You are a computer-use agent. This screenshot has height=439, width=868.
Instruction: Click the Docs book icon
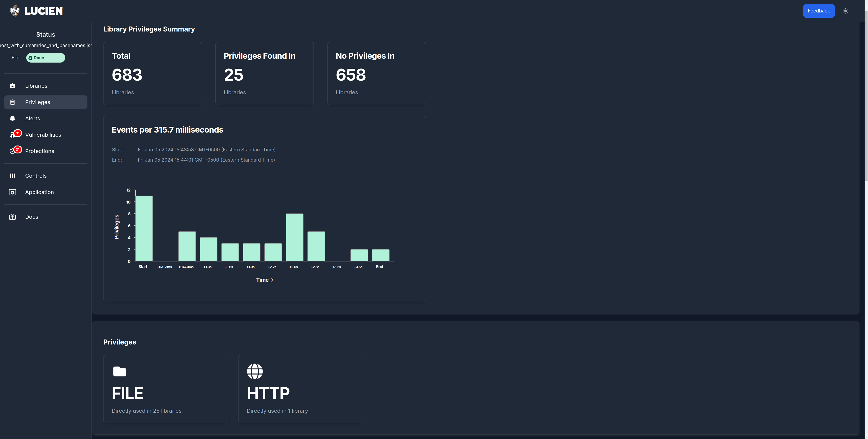tap(12, 217)
